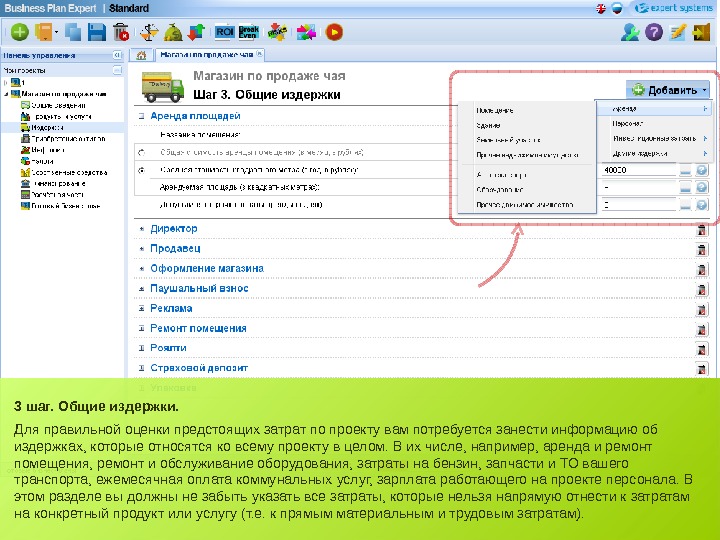Click the Добавить dropdown button
This screenshot has width=720, height=540.
668,90
